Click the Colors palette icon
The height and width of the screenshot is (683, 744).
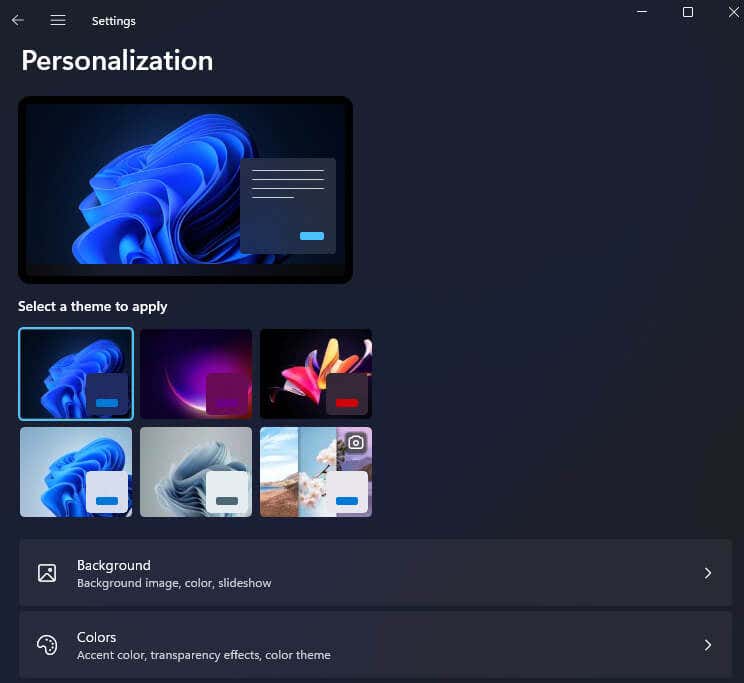tap(47, 645)
